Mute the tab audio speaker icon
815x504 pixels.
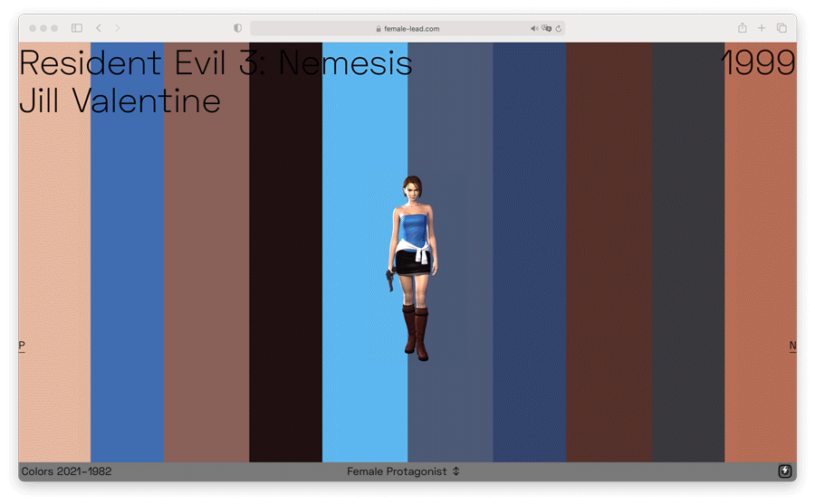[x=533, y=29]
